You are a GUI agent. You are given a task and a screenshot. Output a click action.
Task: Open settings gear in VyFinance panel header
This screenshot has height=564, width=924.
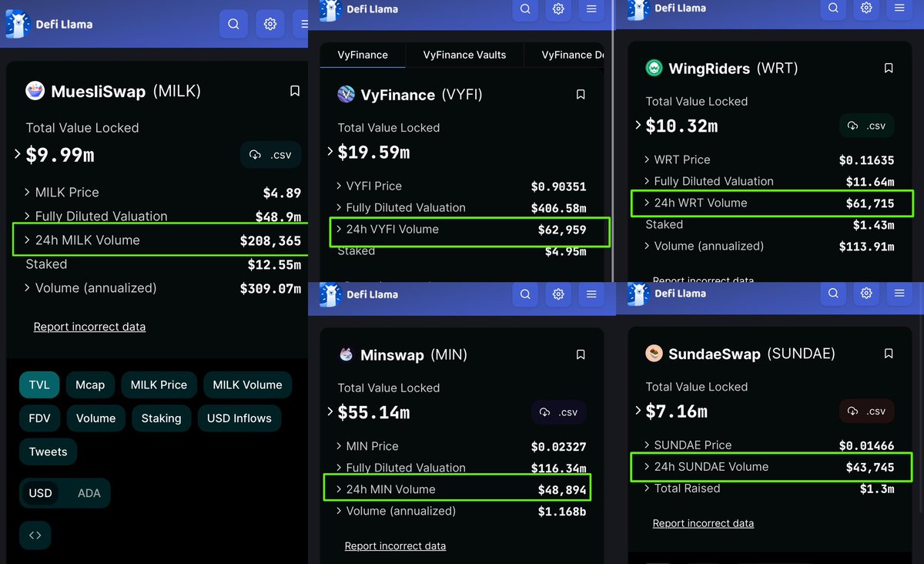click(x=558, y=9)
